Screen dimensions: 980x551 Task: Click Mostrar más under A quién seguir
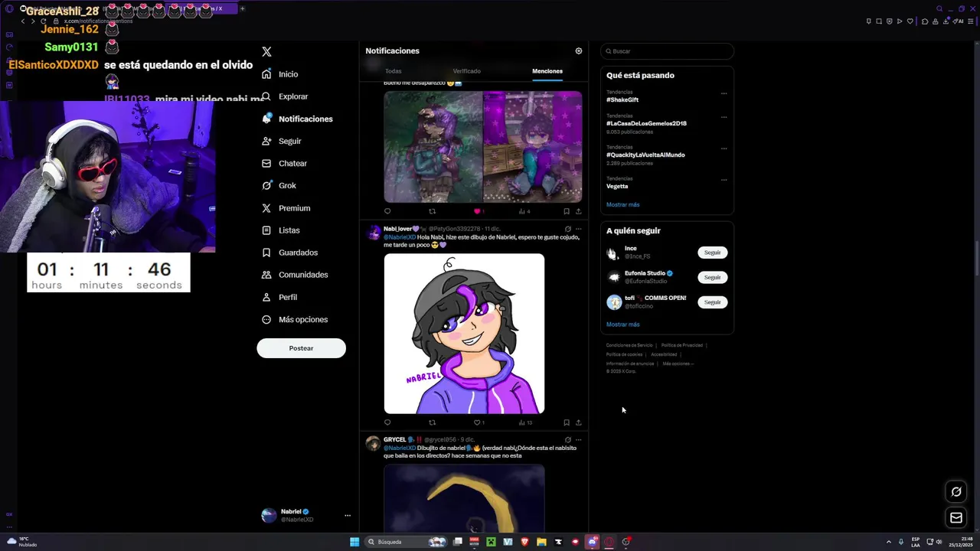tap(622, 324)
